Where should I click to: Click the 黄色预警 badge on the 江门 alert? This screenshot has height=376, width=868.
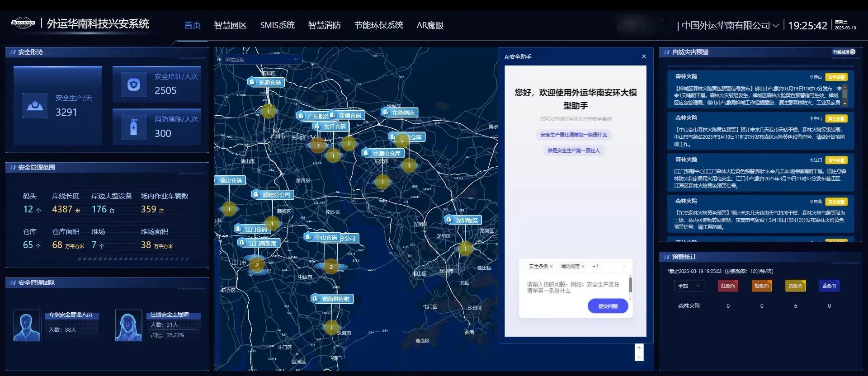point(836,160)
